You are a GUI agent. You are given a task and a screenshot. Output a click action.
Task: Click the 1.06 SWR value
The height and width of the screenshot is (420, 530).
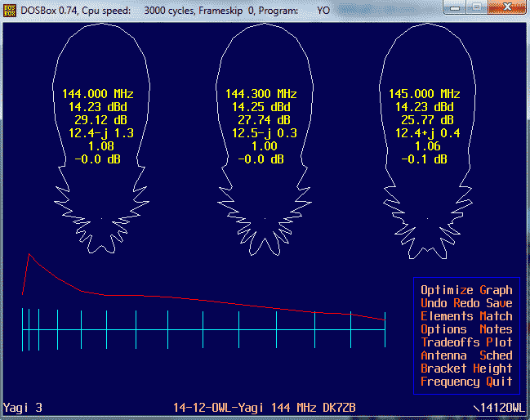(x=428, y=146)
